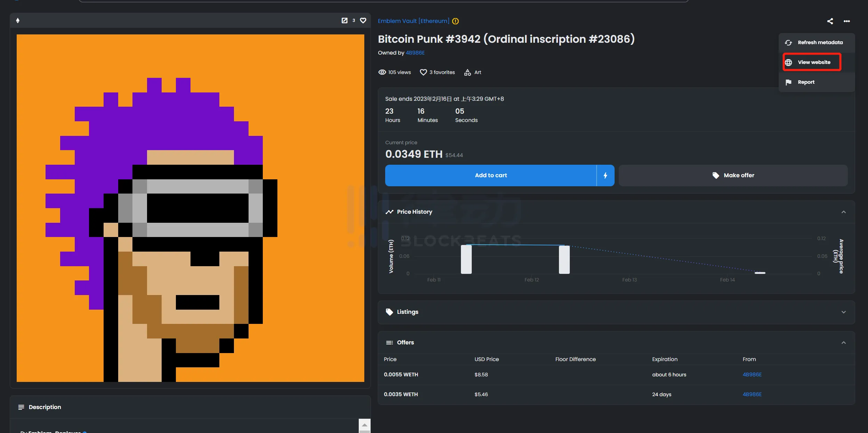Screen dimensions: 868x433
Task: Click the open-in-new-window image icon
Action: pos(344,21)
